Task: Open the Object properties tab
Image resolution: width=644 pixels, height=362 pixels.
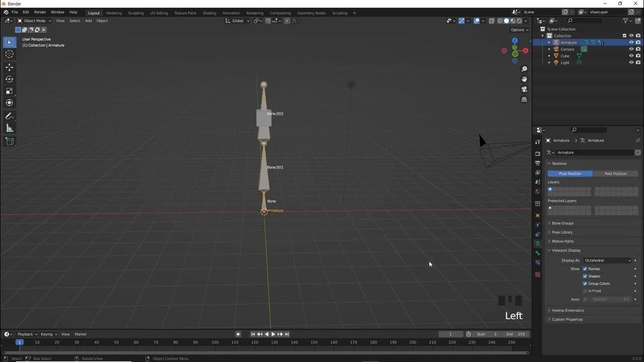Action: 538,215
